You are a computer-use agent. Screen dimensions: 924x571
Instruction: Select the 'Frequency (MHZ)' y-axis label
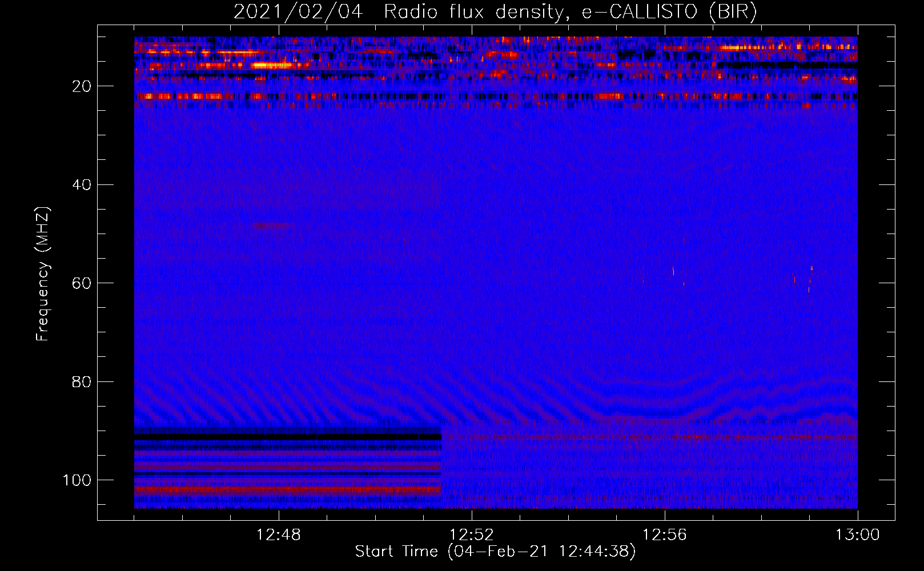(x=43, y=274)
